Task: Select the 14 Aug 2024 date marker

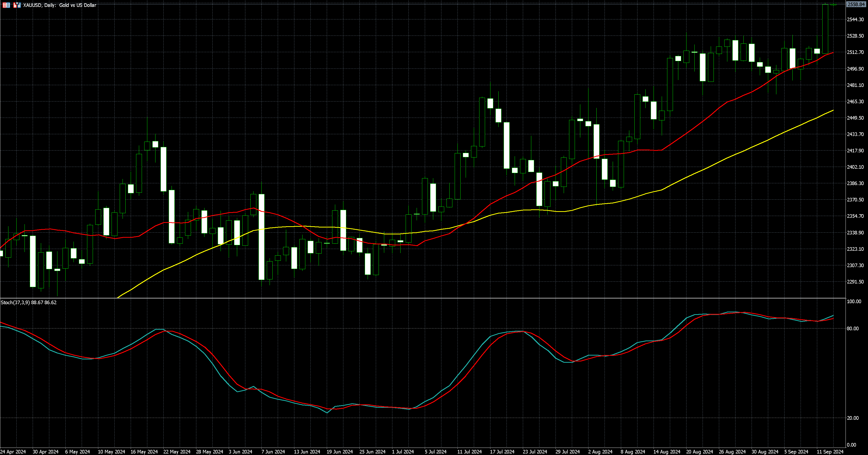Action: coord(667,452)
